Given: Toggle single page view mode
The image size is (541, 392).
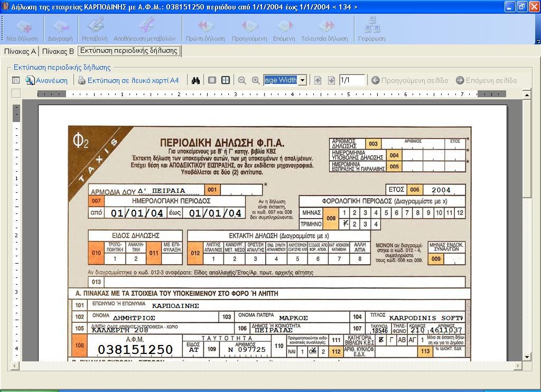Looking at the screenshot, I should pos(212,80).
